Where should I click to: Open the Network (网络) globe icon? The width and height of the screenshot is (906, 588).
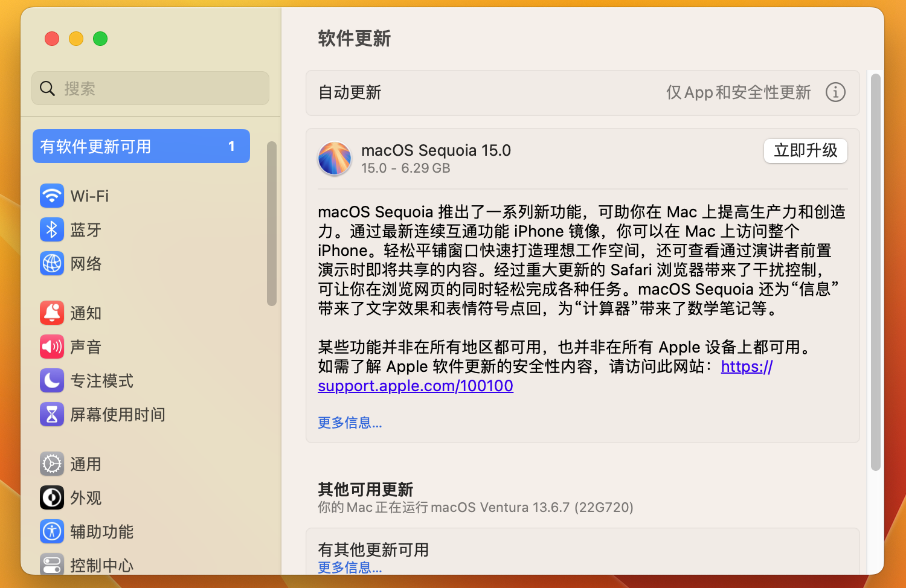point(52,263)
